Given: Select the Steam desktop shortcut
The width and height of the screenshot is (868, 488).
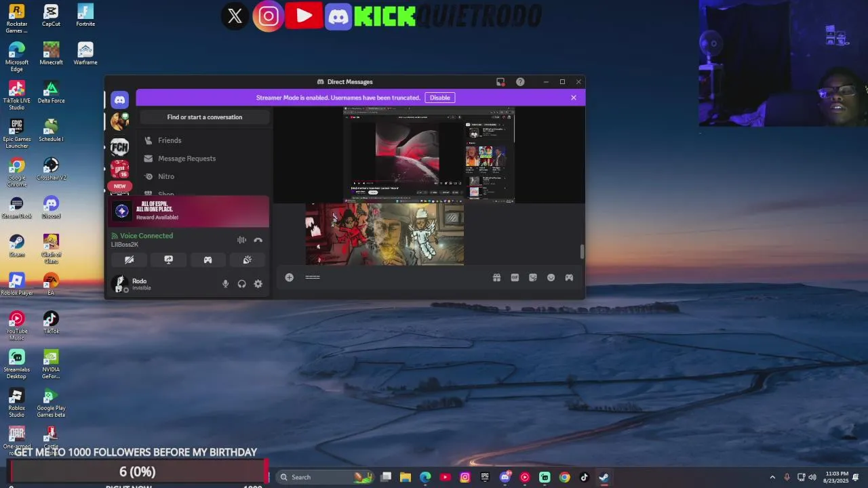Looking at the screenshot, I should [16, 246].
